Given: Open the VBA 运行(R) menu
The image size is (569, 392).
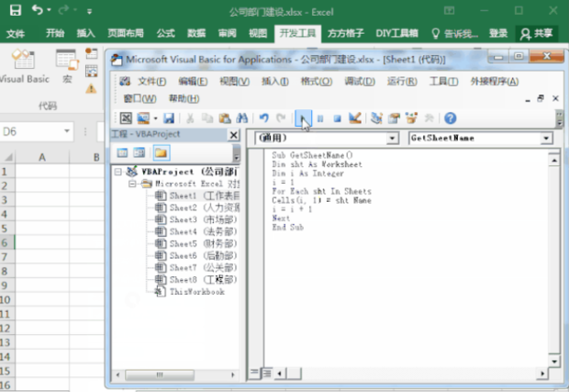Looking at the screenshot, I should 402,82.
